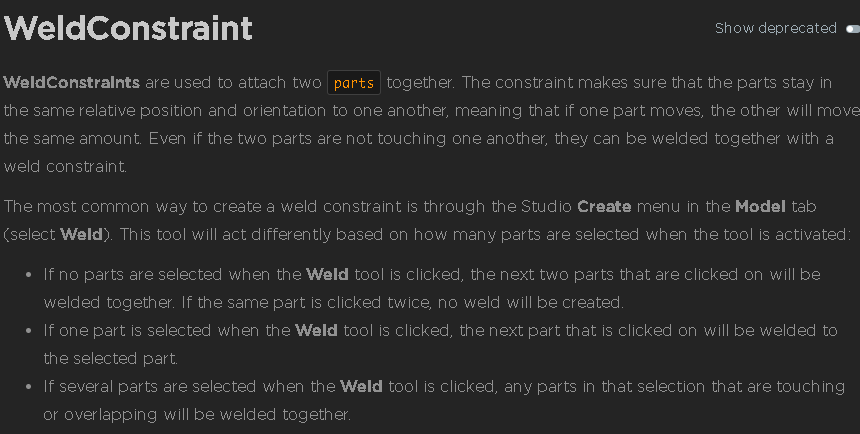Click the "Show deprecated" label text
The height and width of the screenshot is (434, 860).
coord(775,29)
